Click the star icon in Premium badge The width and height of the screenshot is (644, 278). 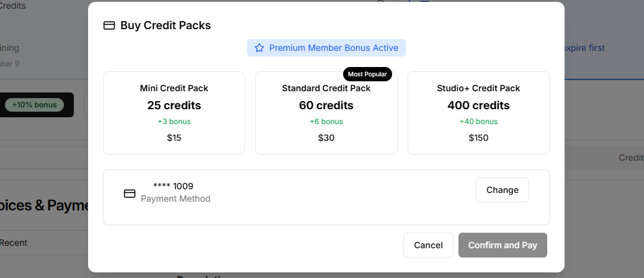tap(259, 48)
